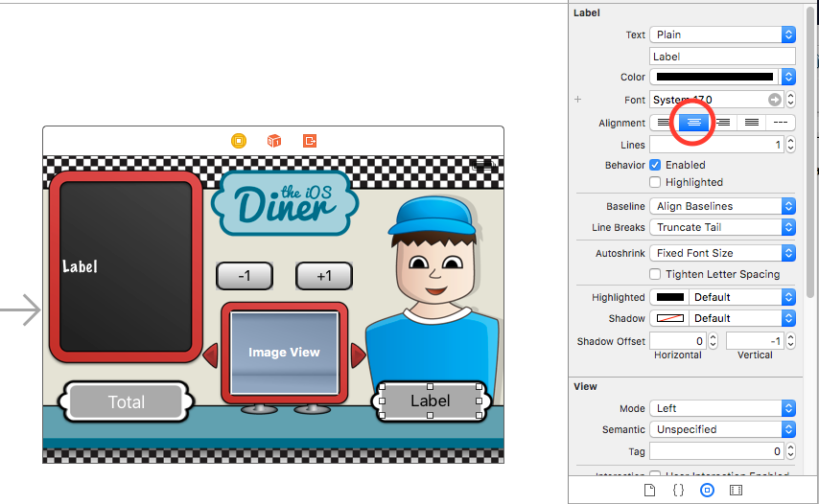Viewport: 819px width, 504px height.
Task: Click the iOS Diner logo image
Action: [285, 203]
